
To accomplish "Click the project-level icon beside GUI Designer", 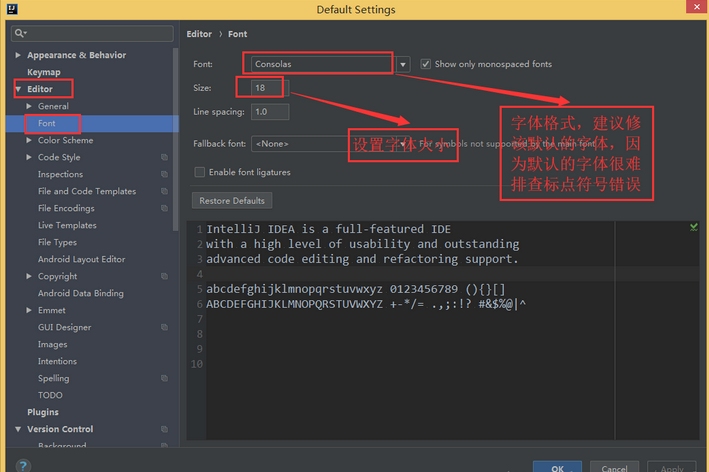I will (x=164, y=327).
